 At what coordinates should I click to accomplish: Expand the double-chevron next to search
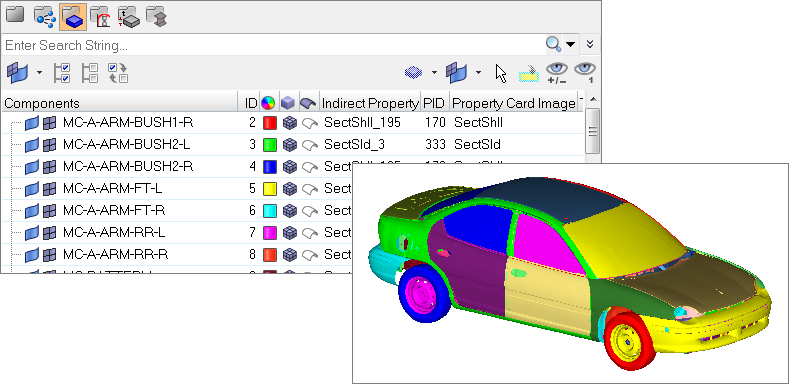(590, 45)
